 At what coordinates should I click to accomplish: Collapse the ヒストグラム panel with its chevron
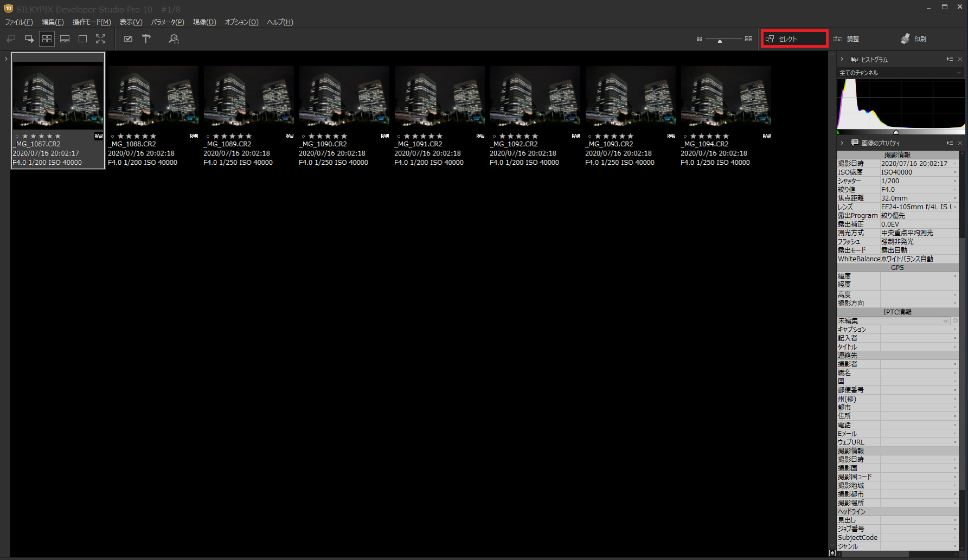(842, 59)
